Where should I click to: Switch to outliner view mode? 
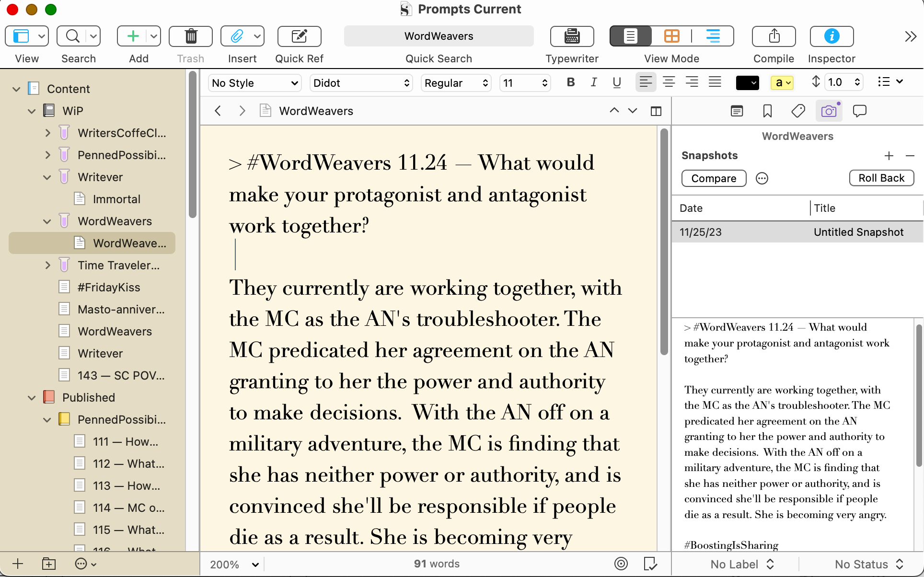click(713, 36)
